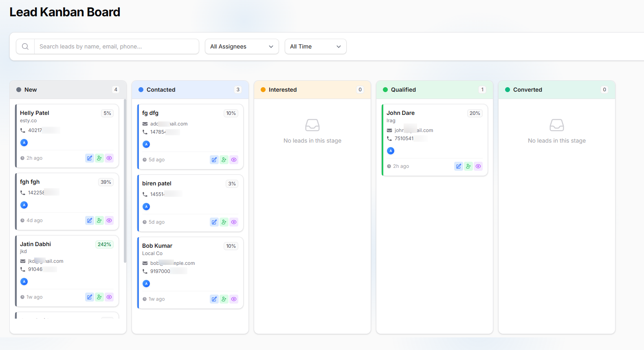Open the fgh fgh lead name
The image size is (644, 350).
(x=30, y=182)
